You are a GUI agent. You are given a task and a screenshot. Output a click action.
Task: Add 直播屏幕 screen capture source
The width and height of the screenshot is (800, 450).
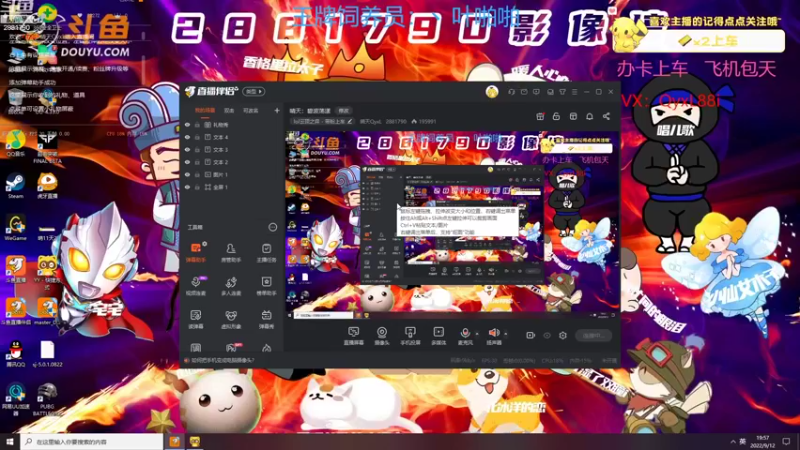pyautogui.click(x=354, y=336)
